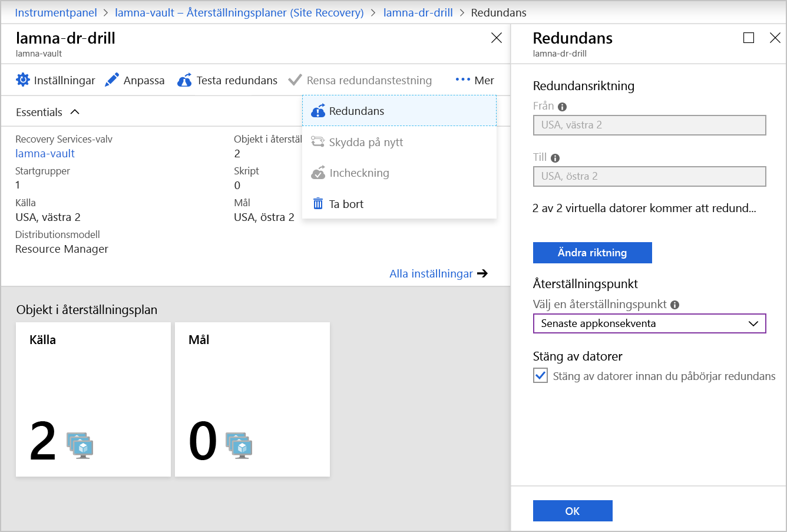Click Ändra riktning button
The height and width of the screenshot is (532, 787).
[x=593, y=253]
